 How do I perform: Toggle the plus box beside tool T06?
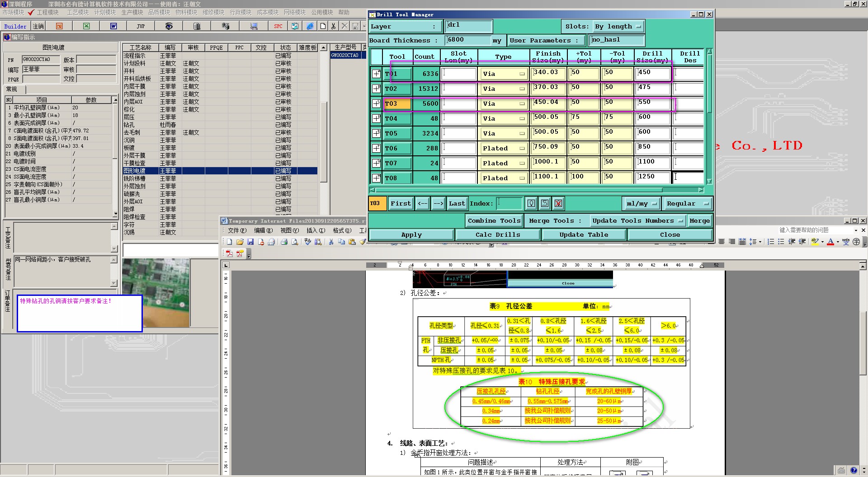376,148
